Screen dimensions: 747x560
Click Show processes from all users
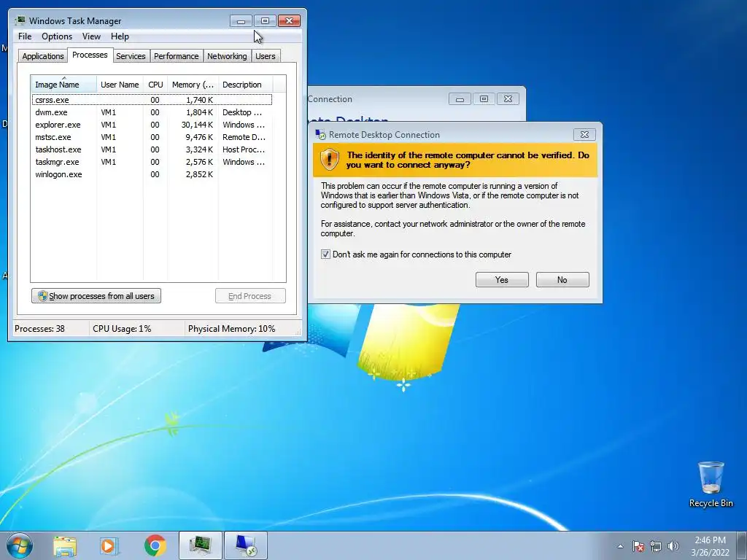pyautogui.click(x=96, y=296)
